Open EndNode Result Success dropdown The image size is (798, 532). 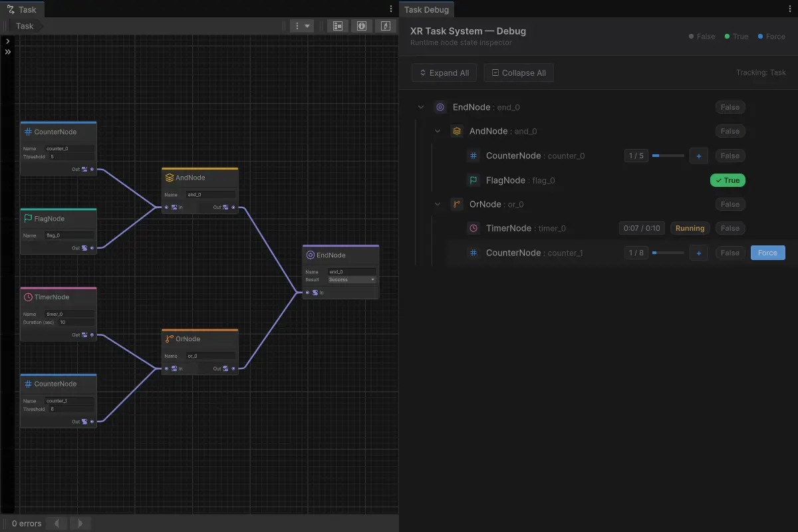click(352, 279)
